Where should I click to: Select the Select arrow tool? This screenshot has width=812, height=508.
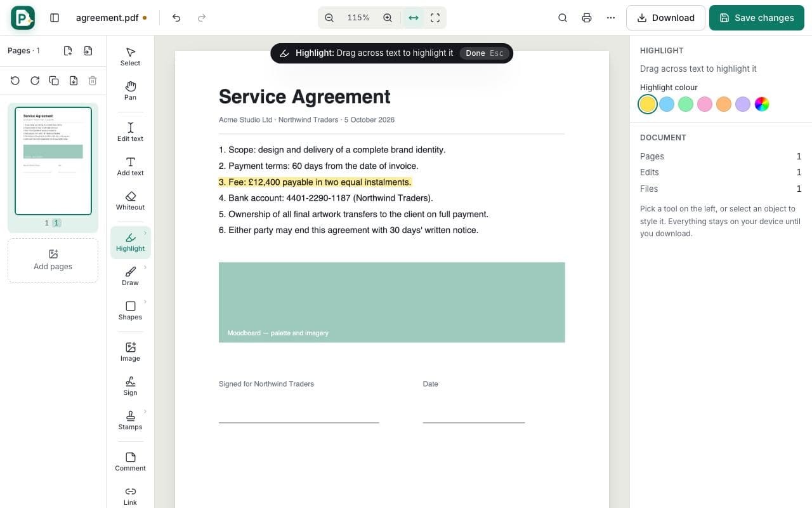pyautogui.click(x=130, y=57)
